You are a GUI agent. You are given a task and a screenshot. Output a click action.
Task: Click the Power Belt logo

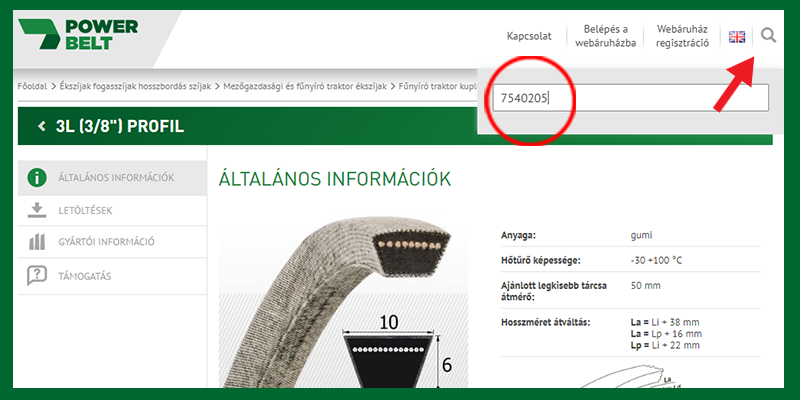(78, 34)
